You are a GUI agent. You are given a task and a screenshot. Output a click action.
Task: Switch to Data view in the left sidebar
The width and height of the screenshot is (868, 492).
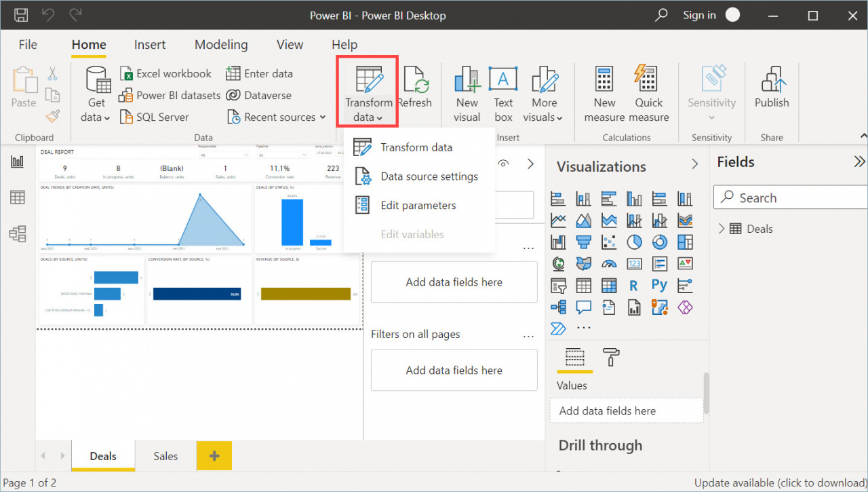pyautogui.click(x=17, y=197)
